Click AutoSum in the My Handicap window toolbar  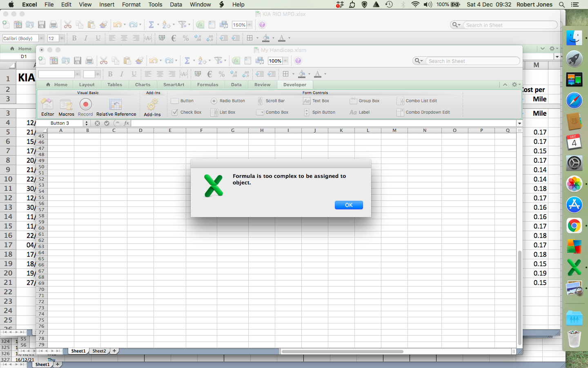pos(187,61)
